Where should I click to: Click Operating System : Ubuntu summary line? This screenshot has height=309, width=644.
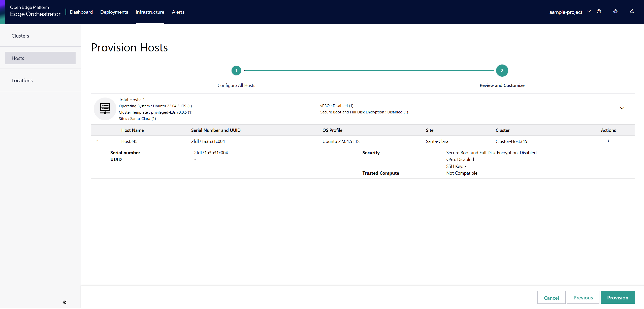point(155,106)
